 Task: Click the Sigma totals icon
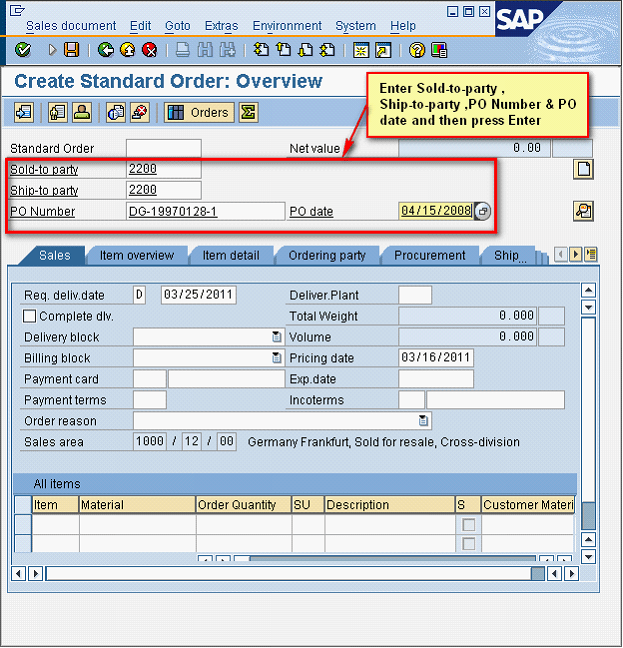[x=248, y=112]
